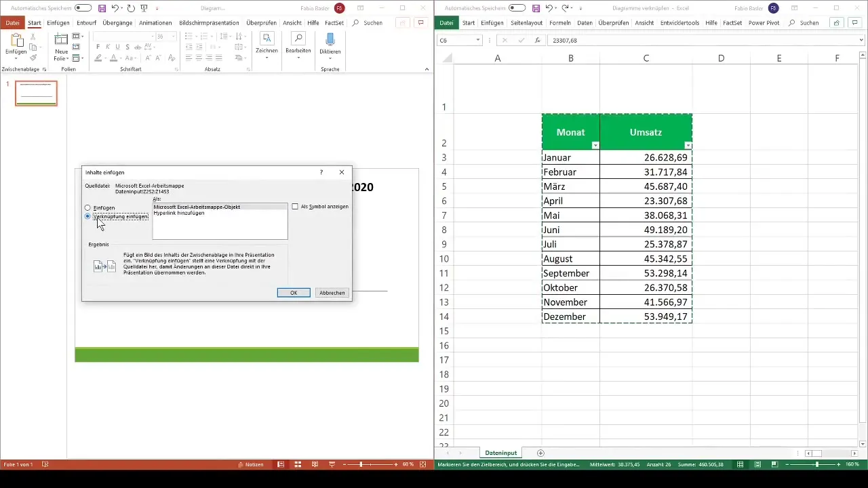Start PowerPoint slideshow from status bar
Image resolution: width=868 pixels, height=488 pixels.
[332, 464]
